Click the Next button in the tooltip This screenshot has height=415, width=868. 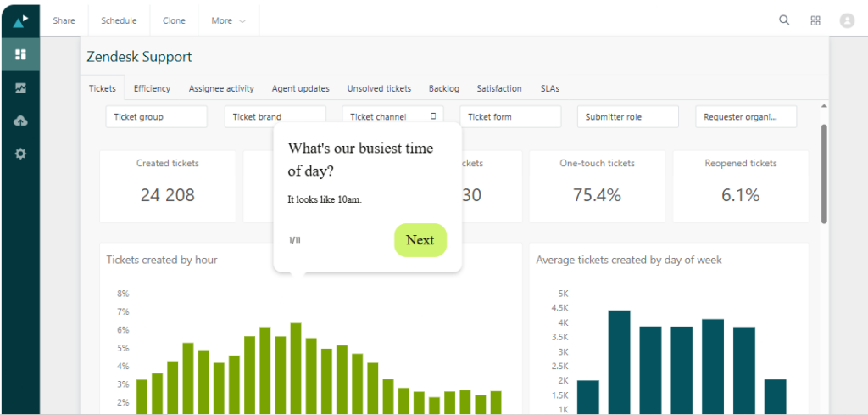420,240
